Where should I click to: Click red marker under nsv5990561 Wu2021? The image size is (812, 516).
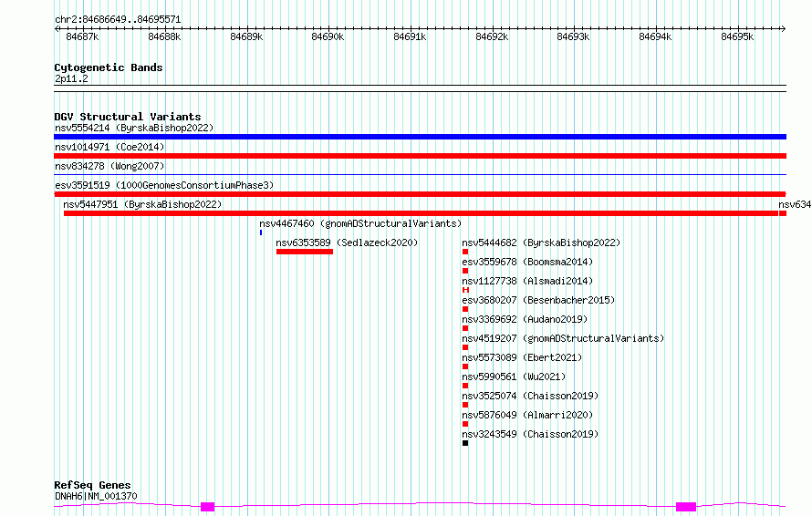pos(465,386)
